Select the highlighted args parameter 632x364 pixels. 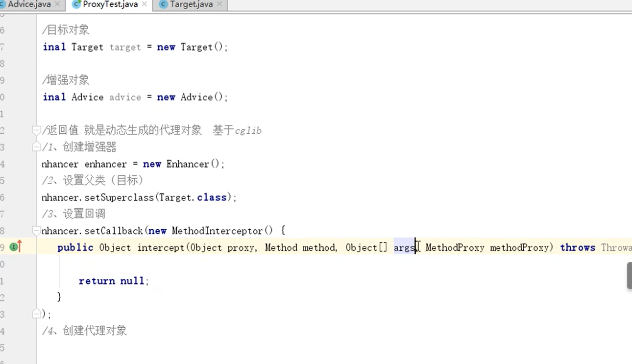click(x=404, y=247)
